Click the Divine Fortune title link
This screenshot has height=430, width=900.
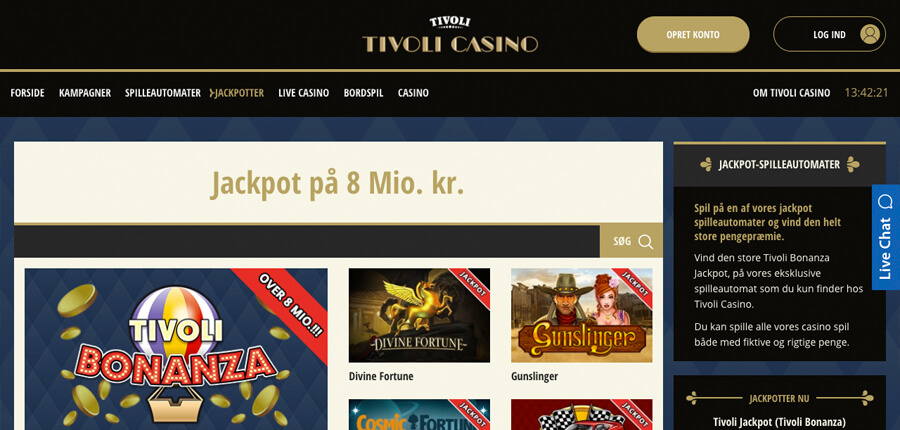[x=381, y=377]
